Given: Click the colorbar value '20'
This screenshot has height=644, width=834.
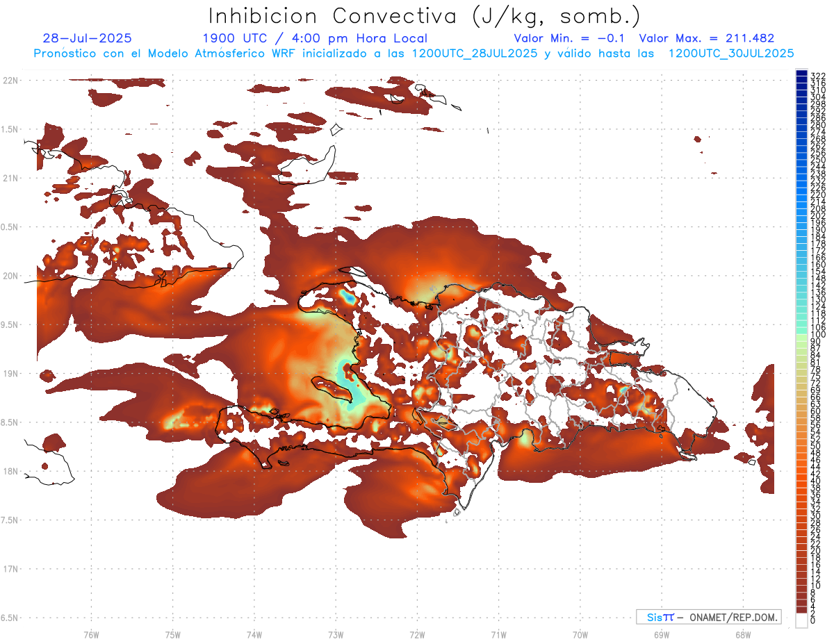Looking at the screenshot, I should pos(816,551).
